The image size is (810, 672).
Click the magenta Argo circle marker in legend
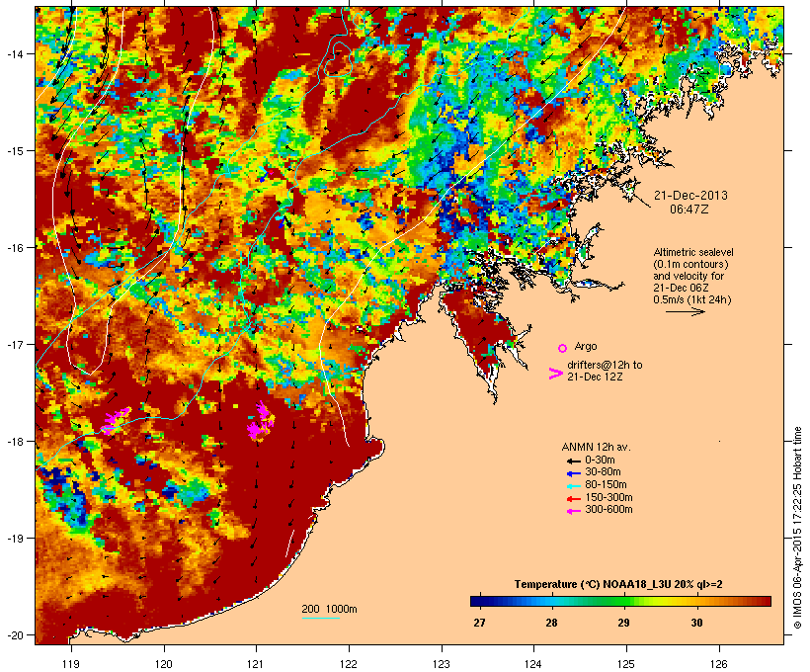(563, 348)
